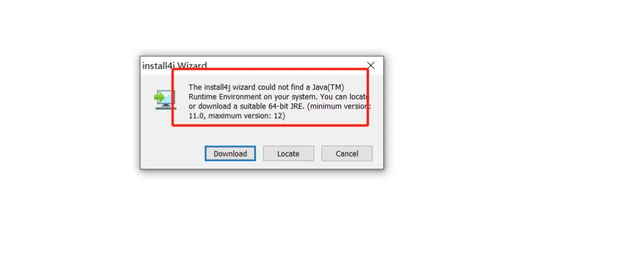Choose Locate to browse for a JRE

coord(289,154)
